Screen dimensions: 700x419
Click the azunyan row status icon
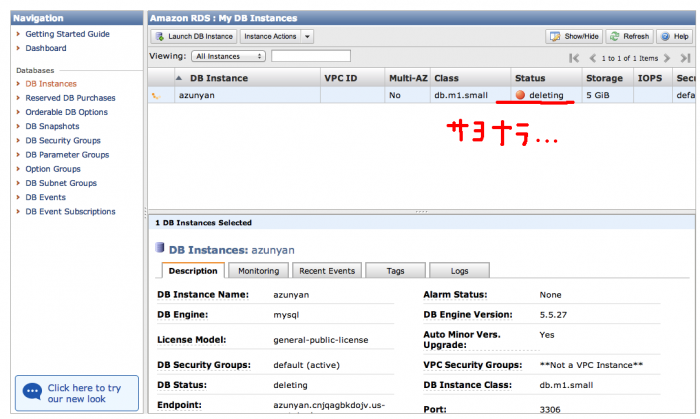pyautogui.click(x=156, y=95)
